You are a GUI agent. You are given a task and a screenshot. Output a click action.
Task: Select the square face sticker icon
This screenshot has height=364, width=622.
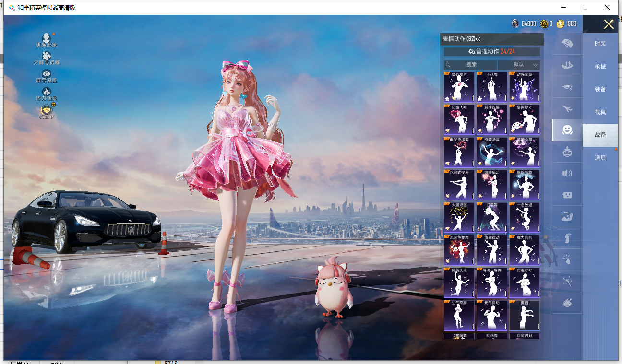pos(567,195)
